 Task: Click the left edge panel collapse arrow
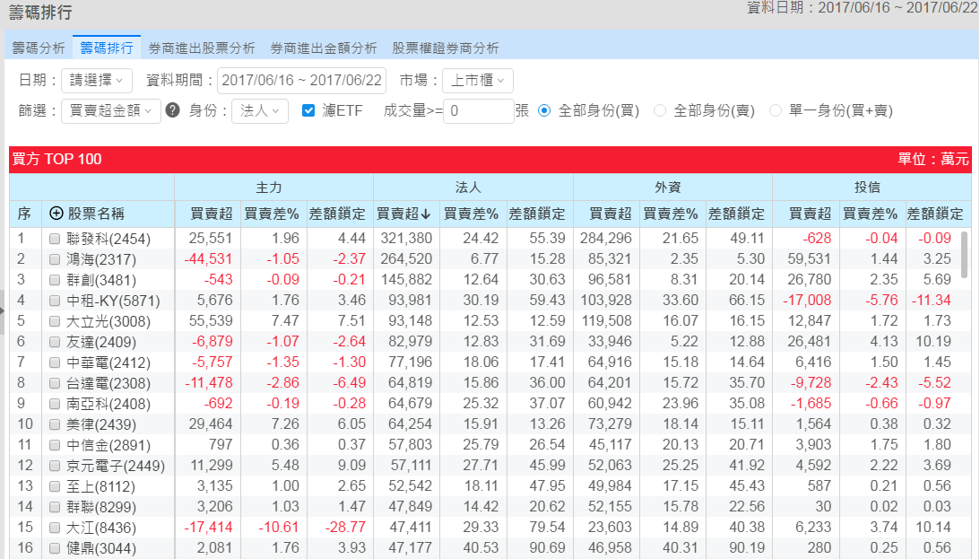tap(3, 310)
